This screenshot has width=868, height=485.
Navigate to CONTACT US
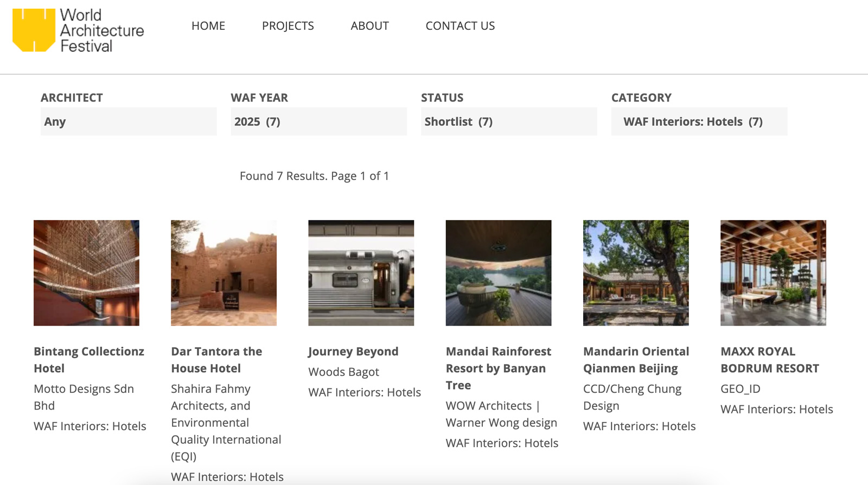[460, 26]
